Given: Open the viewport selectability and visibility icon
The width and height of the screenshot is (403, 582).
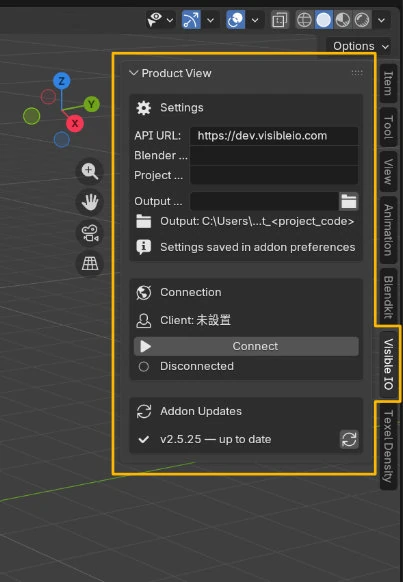Looking at the screenshot, I should [155, 20].
